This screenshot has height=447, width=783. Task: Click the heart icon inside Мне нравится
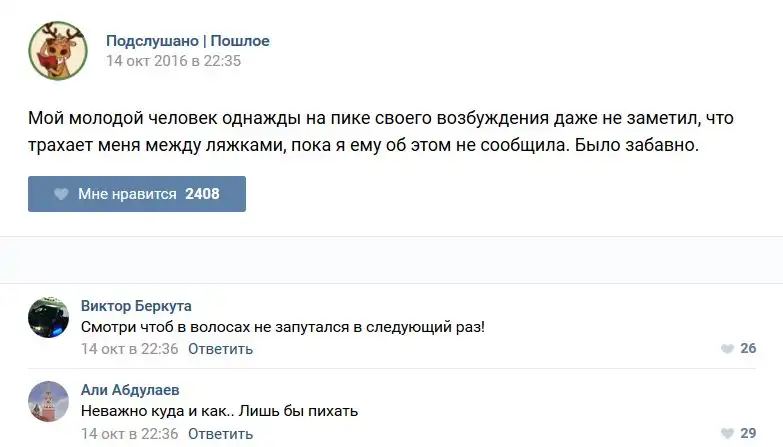(x=61, y=194)
